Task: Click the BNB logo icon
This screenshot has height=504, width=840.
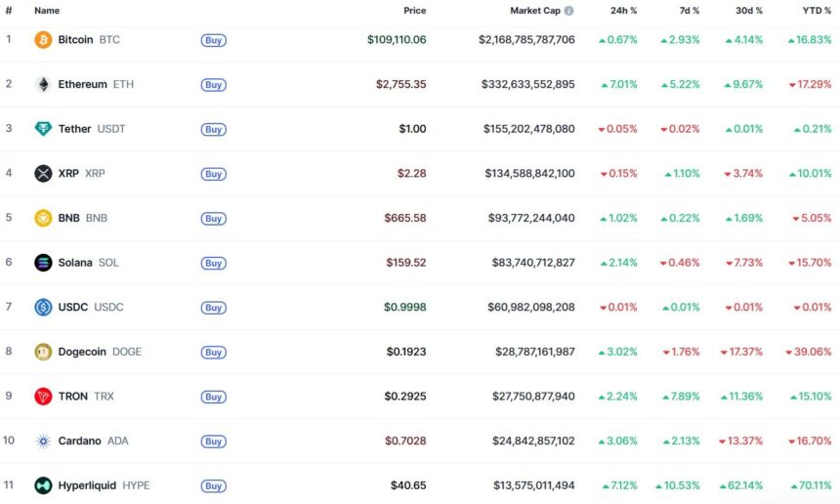Action: click(x=43, y=218)
